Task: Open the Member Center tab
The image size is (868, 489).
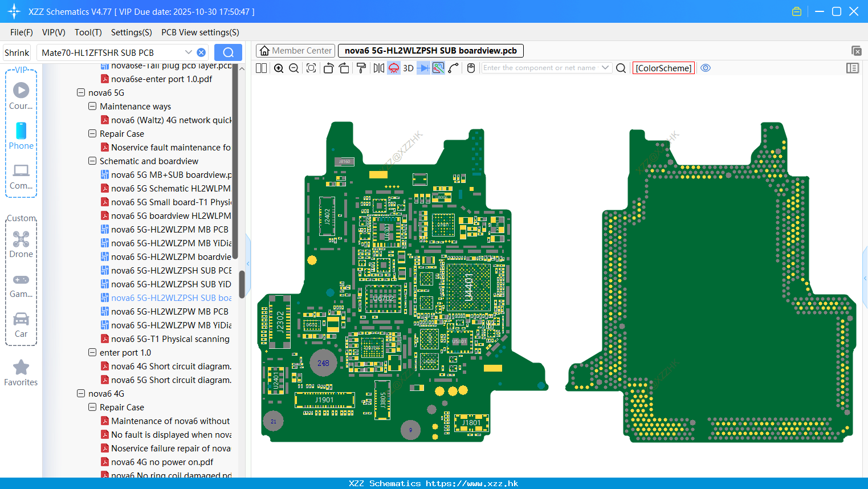Action: (x=296, y=51)
